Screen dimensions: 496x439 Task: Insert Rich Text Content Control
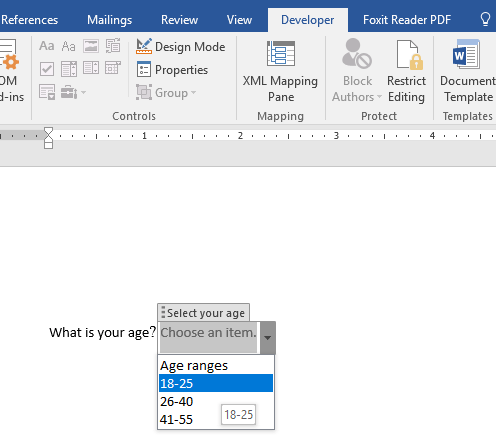tap(47, 46)
